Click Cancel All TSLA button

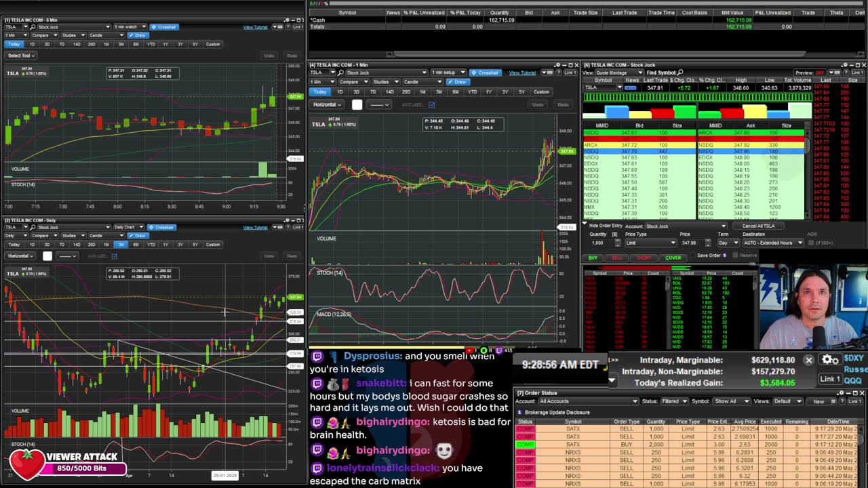click(758, 226)
